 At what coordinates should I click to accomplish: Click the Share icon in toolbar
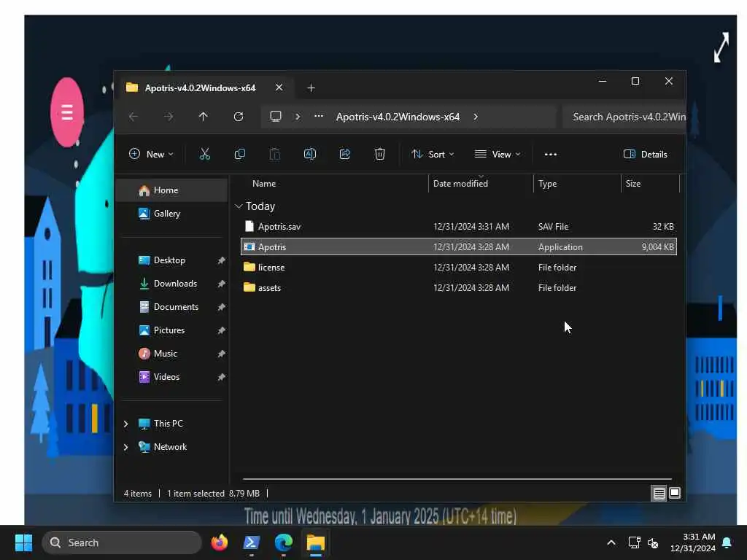[345, 154]
